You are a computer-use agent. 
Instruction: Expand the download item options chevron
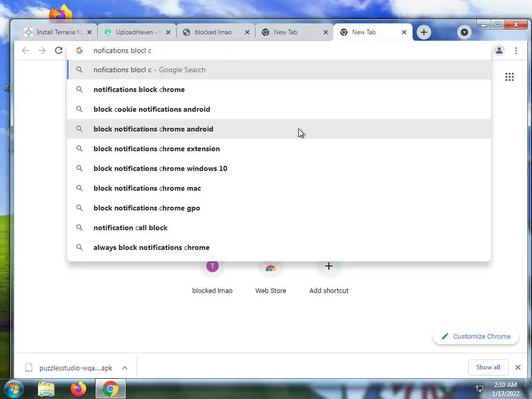[x=125, y=368]
